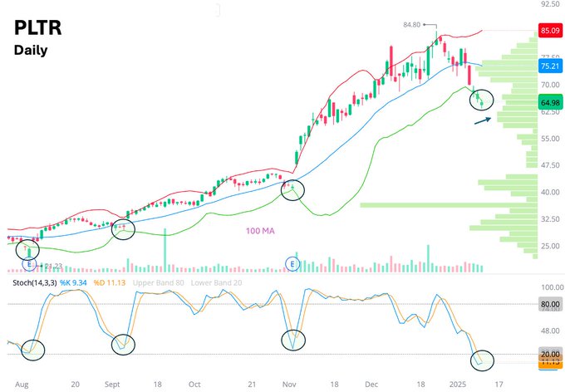Click the 2025 date axis label
565x392 pixels.
pos(458,385)
